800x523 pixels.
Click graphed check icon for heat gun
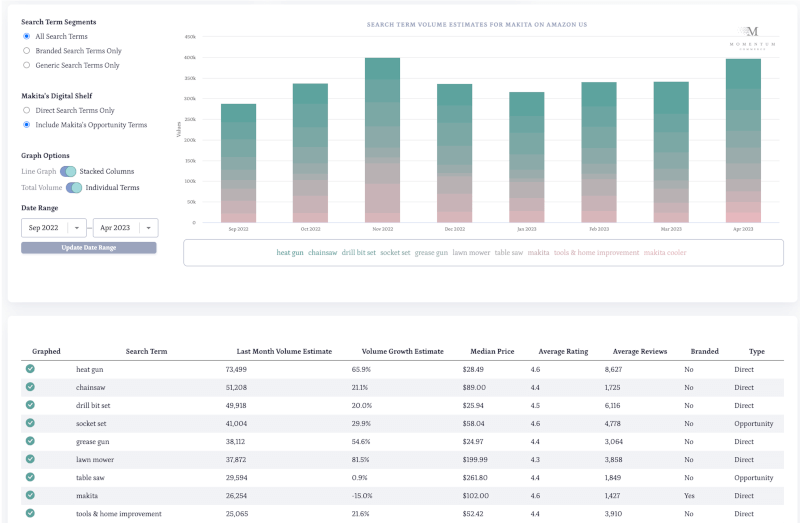click(x=30, y=369)
